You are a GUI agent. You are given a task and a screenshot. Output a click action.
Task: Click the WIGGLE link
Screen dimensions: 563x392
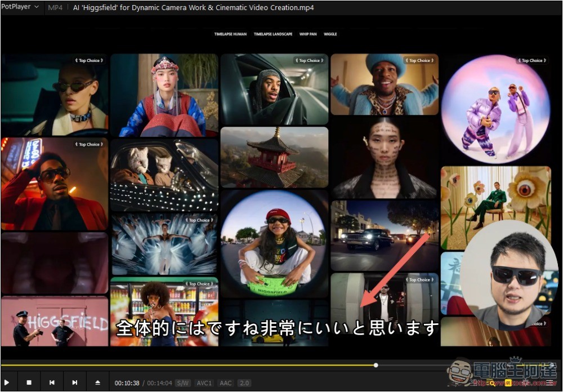[x=330, y=34]
